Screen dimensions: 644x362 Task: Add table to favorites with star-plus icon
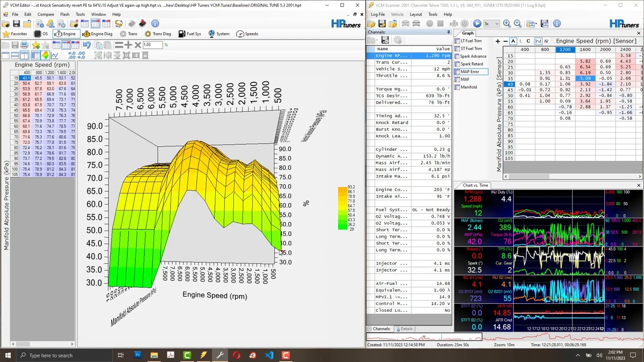click(x=36, y=45)
